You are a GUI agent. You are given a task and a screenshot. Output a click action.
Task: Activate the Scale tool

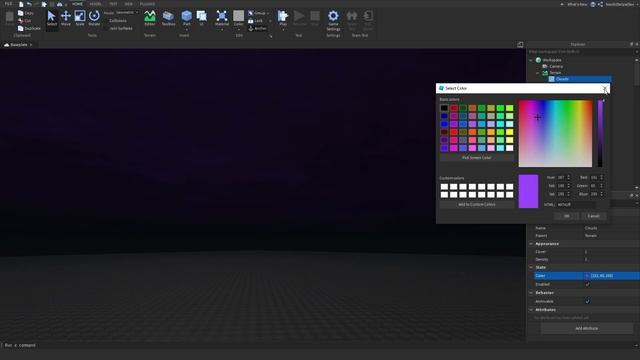tap(80, 18)
